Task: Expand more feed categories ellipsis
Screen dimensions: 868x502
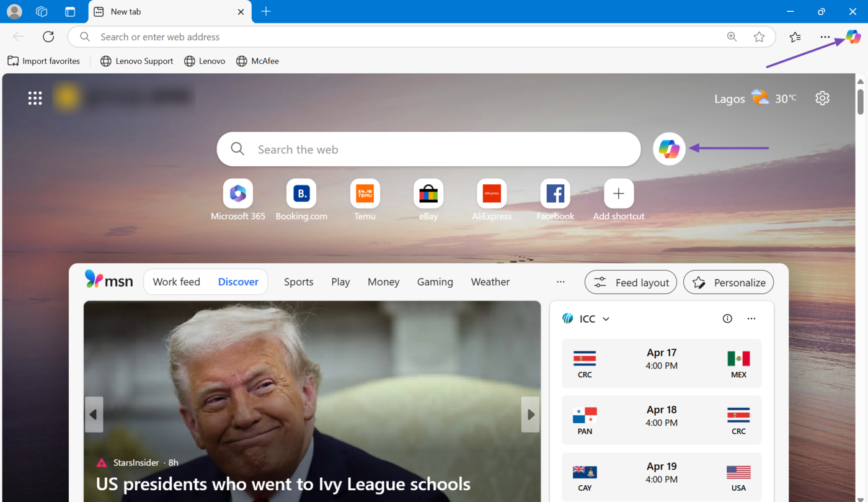Action: 560,282
